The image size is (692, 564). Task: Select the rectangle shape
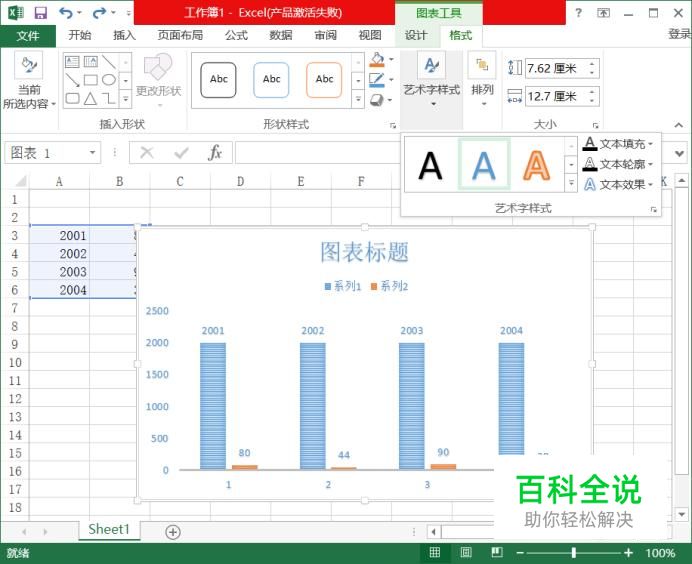coord(90,80)
